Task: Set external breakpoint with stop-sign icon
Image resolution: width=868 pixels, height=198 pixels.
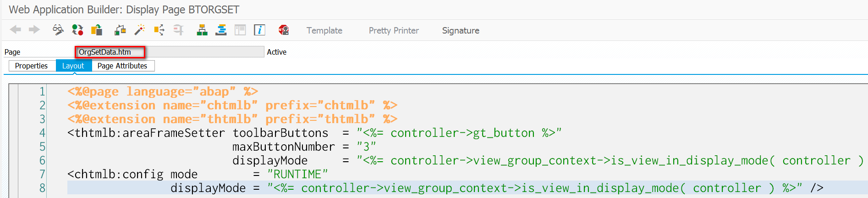Action: point(284,30)
